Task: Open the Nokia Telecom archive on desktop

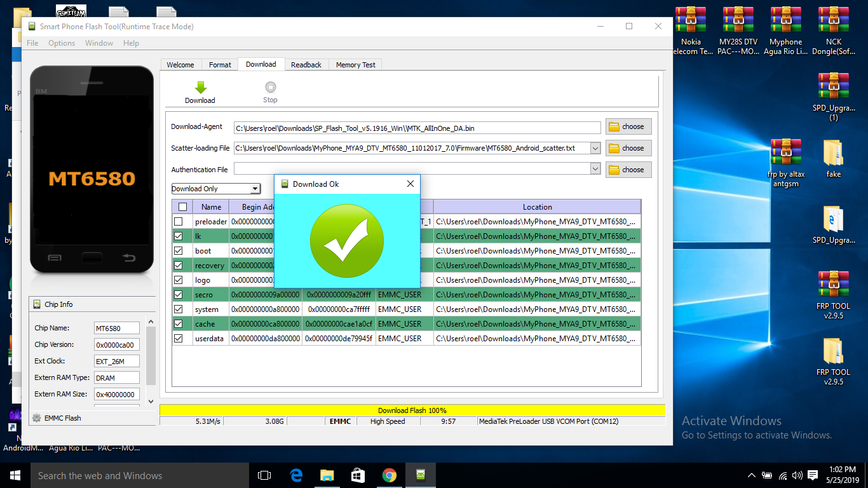Action: (x=691, y=21)
